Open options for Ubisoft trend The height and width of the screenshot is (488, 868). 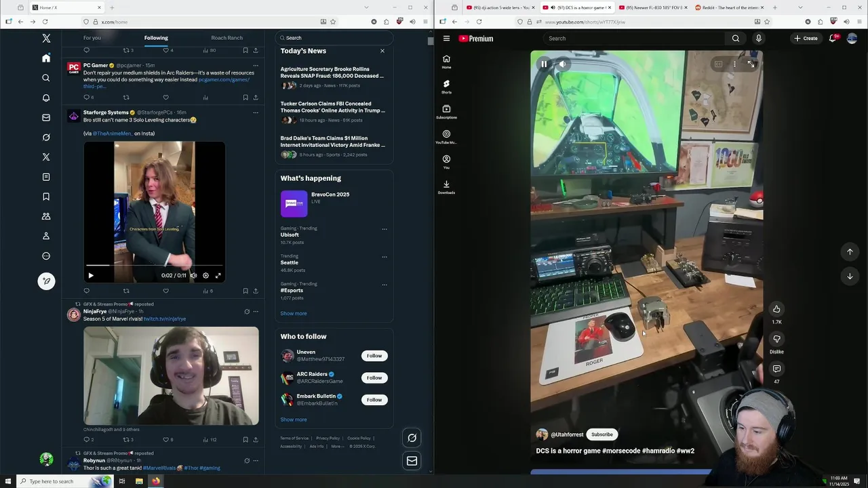coord(384,229)
